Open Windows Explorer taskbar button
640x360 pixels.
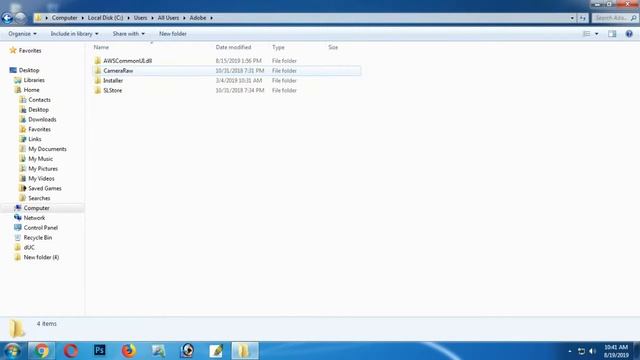click(x=245, y=351)
